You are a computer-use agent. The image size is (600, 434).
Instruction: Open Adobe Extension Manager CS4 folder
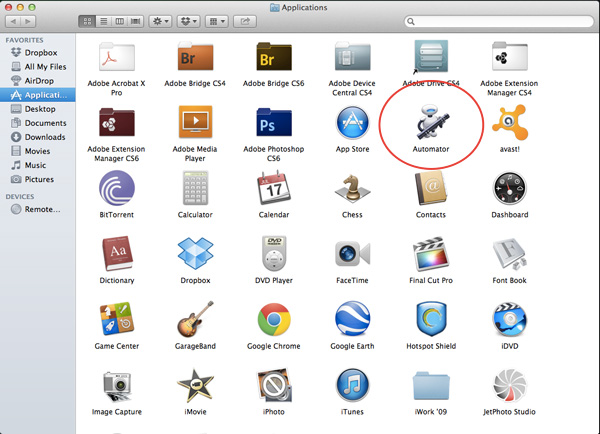[x=510, y=57]
